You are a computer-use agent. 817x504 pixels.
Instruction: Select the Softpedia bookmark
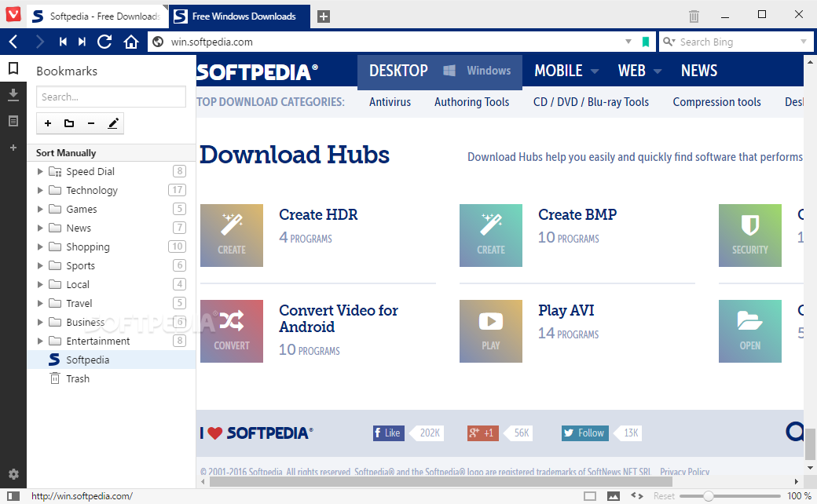(111, 360)
